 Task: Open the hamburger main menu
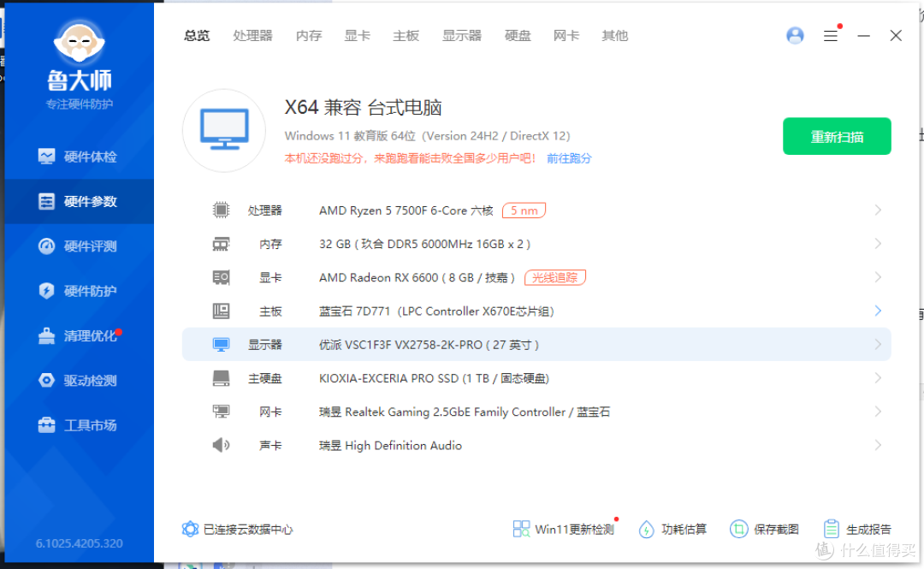(x=831, y=36)
